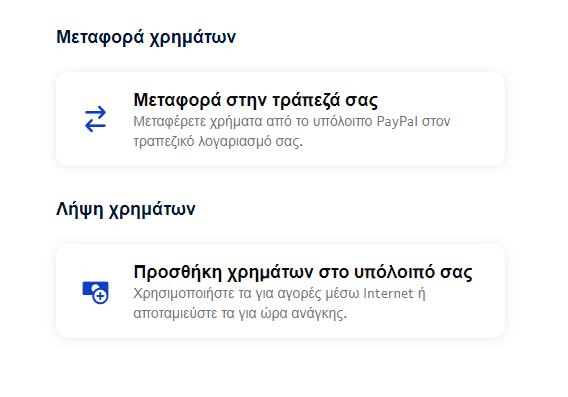Click the text 'αποταμιεύστε τα για ώρα ανάγκης.'

[x=240, y=313]
